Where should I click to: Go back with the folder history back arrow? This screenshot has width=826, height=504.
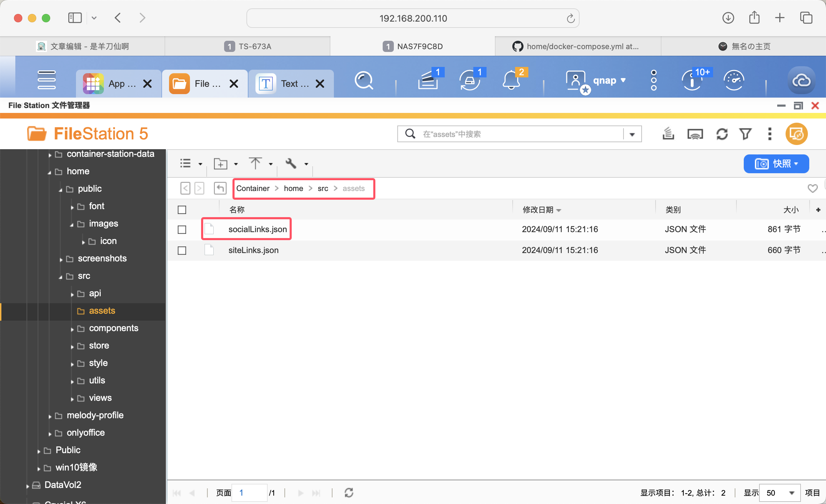point(185,189)
